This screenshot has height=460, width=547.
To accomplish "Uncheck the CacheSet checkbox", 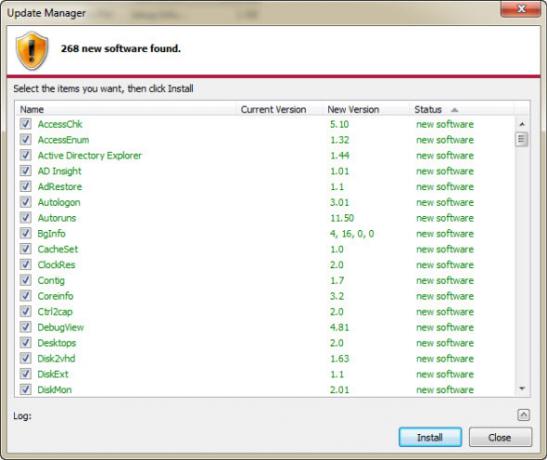I will pos(25,249).
